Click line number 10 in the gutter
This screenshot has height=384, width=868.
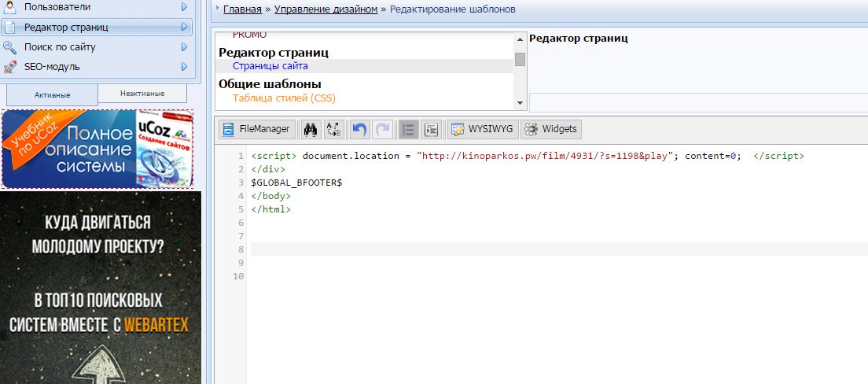coord(238,276)
